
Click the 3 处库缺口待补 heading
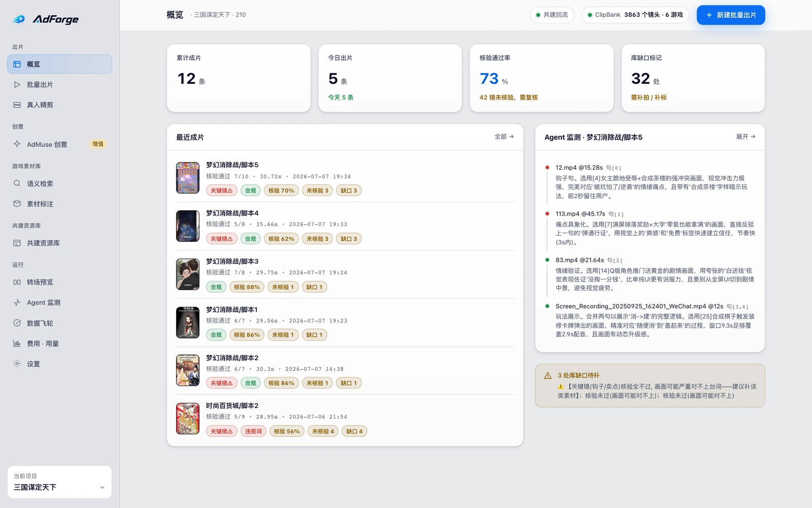tap(579, 375)
